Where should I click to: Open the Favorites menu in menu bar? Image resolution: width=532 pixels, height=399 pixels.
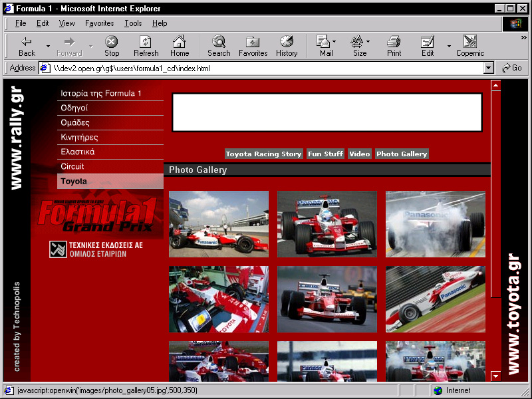point(99,23)
